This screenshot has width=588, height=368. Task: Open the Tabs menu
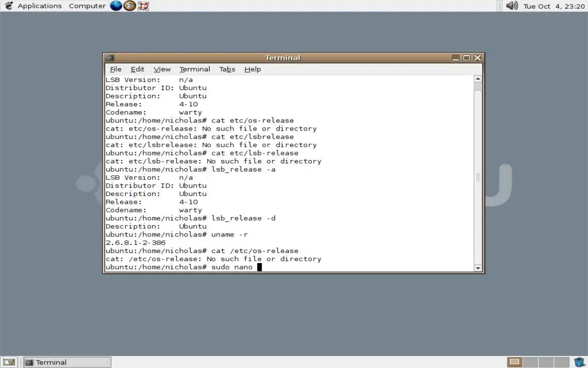coord(227,69)
